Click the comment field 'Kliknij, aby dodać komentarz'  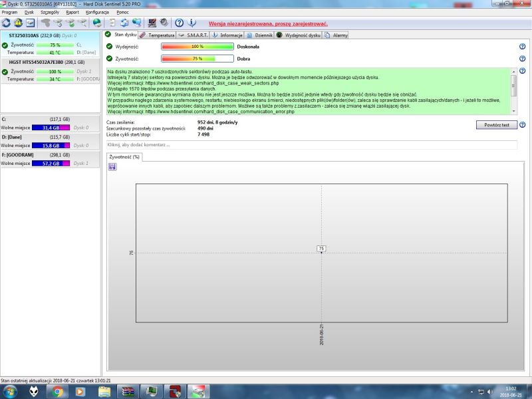[312, 145]
